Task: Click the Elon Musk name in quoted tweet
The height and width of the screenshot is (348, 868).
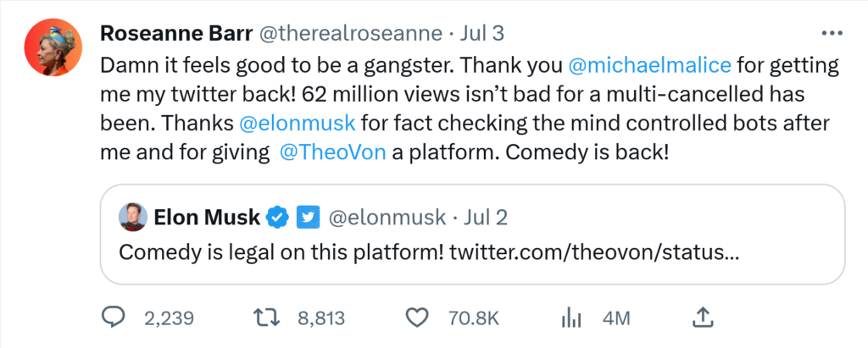Action: point(206,218)
